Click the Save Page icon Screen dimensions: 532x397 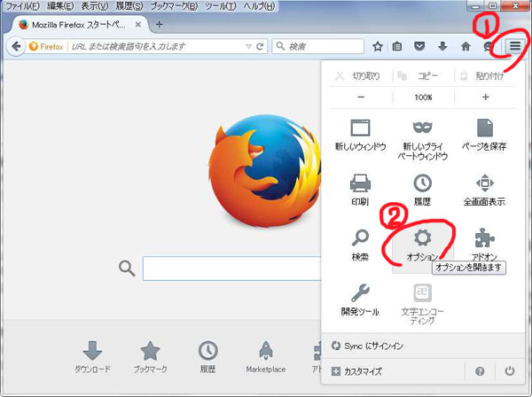(485, 131)
